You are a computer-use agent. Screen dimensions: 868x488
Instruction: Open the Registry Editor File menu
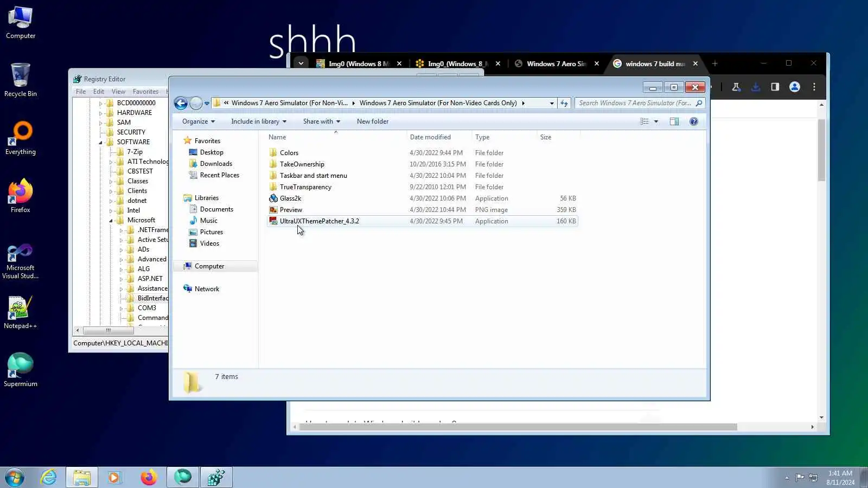(81, 92)
